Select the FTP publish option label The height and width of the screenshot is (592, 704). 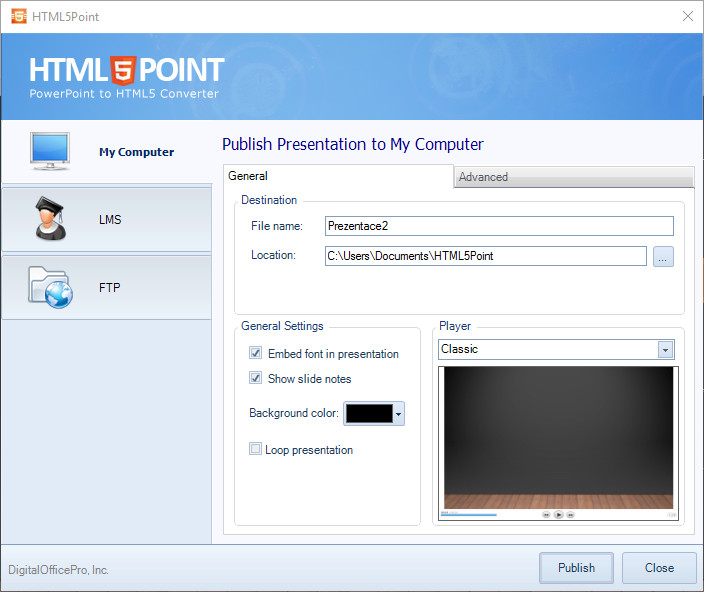110,287
